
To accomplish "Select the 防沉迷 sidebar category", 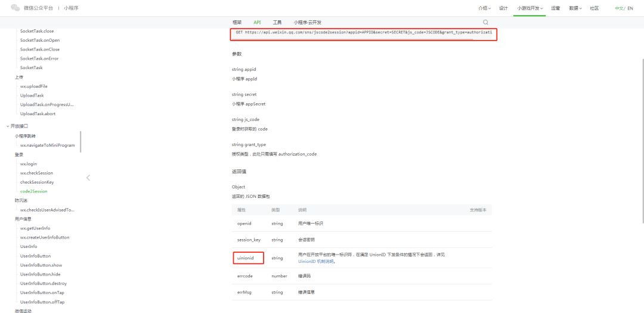I will (20, 200).
